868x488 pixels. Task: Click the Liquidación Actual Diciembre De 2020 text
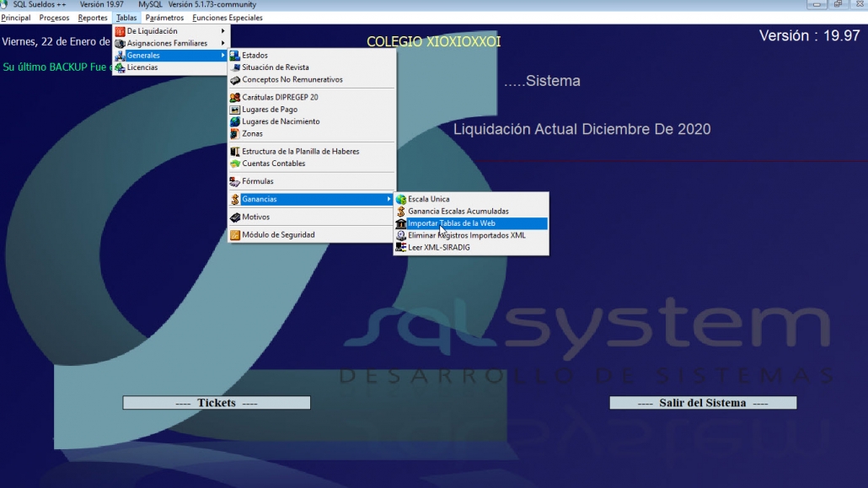[581, 129]
